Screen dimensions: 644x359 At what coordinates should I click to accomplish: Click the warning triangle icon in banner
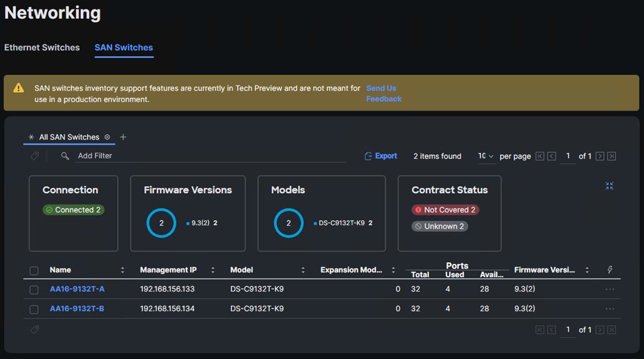(x=19, y=88)
